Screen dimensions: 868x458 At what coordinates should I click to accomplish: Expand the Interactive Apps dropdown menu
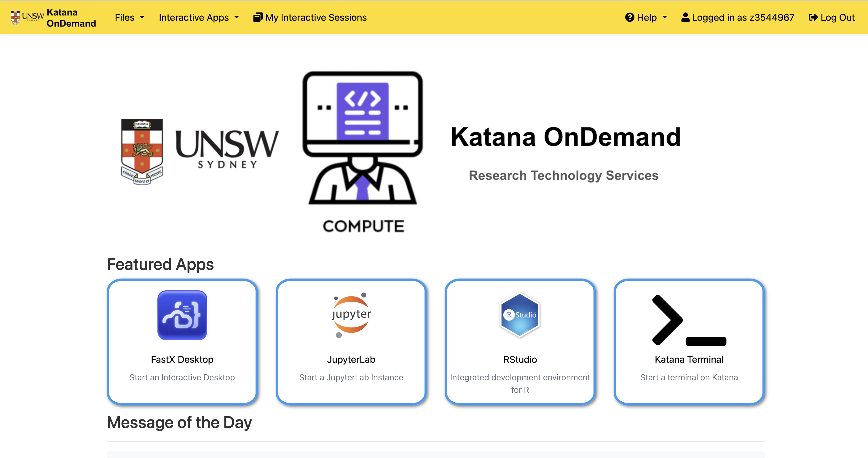click(x=199, y=17)
